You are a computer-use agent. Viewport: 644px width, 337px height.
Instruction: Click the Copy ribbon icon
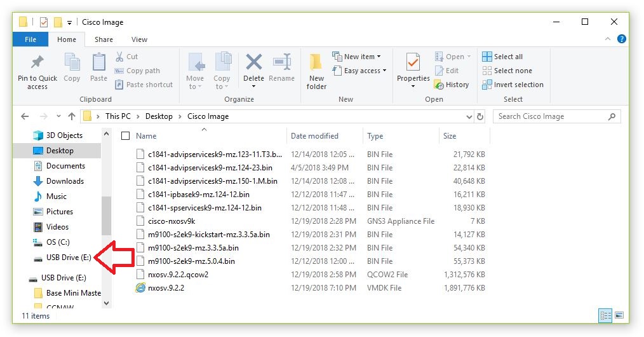click(x=72, y=62)
